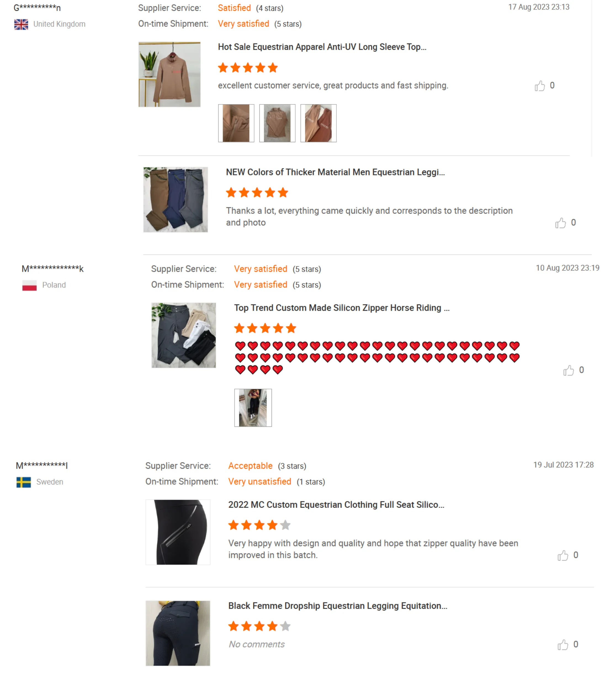Viewport: 616px width, 678px height.
Task: Click the Poland flag icon
Action: (x=29, y=285)
